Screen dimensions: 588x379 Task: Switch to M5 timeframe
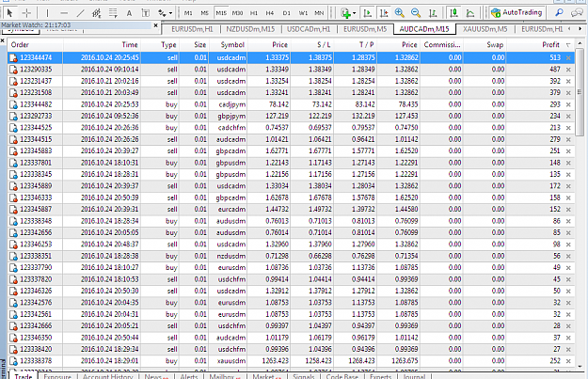point(204,13)
